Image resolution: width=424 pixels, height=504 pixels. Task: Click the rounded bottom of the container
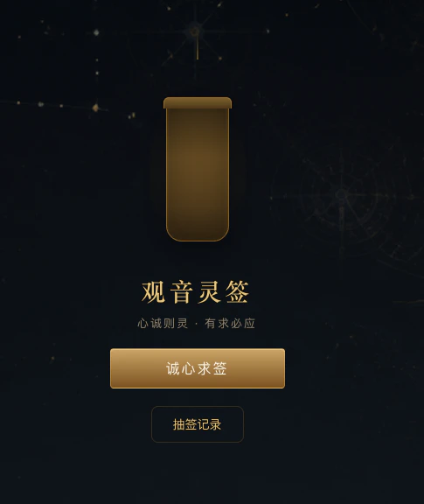point(198,231)
